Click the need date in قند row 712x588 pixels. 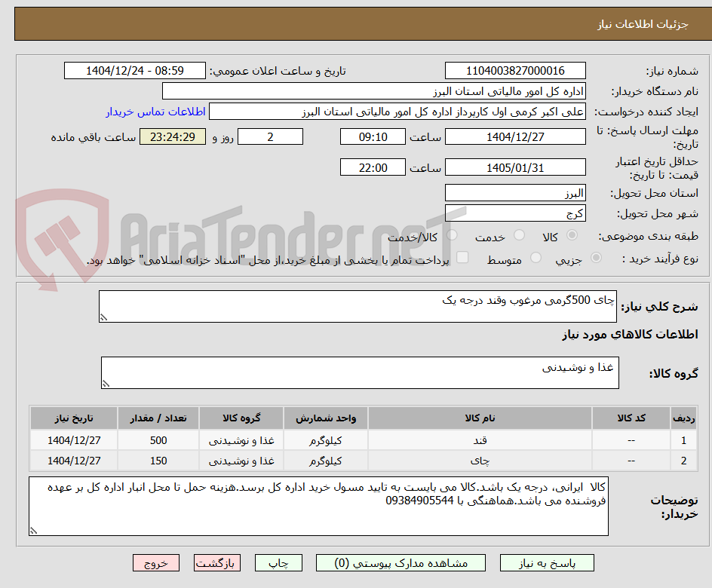pos(74,440)
